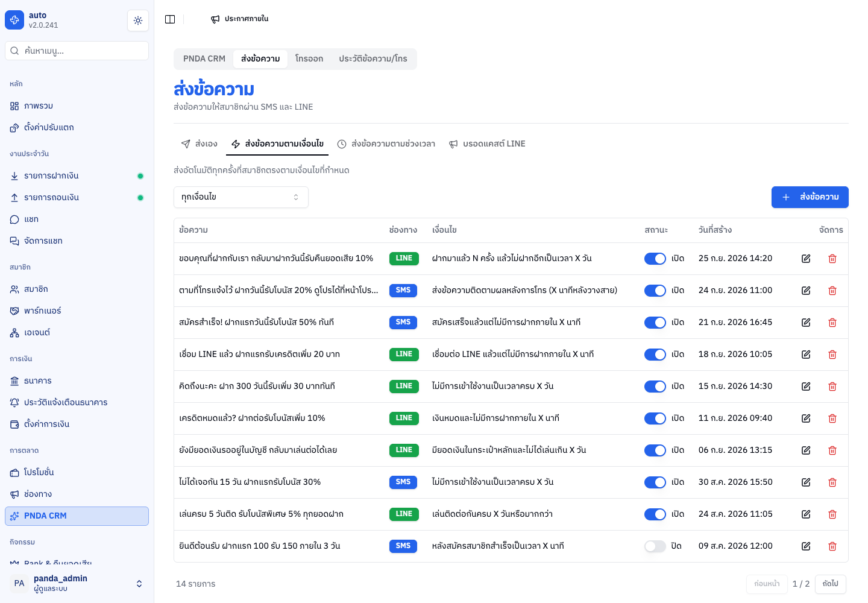Viewport: 868px width, 603px height.
Task: Turn off the 21 ก.ย. 2026 16:45 message
Action: click(655, 323)
